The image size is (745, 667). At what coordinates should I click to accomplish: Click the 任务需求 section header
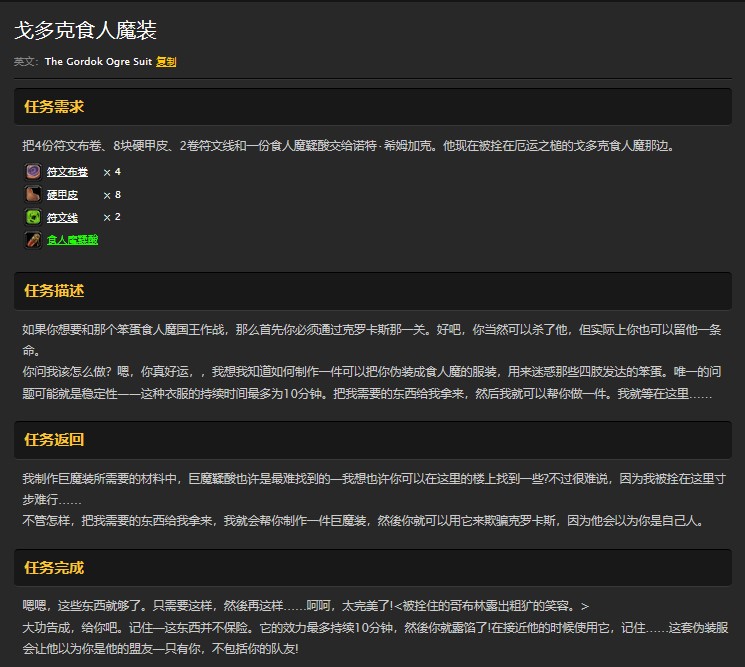tap(372, 106)
